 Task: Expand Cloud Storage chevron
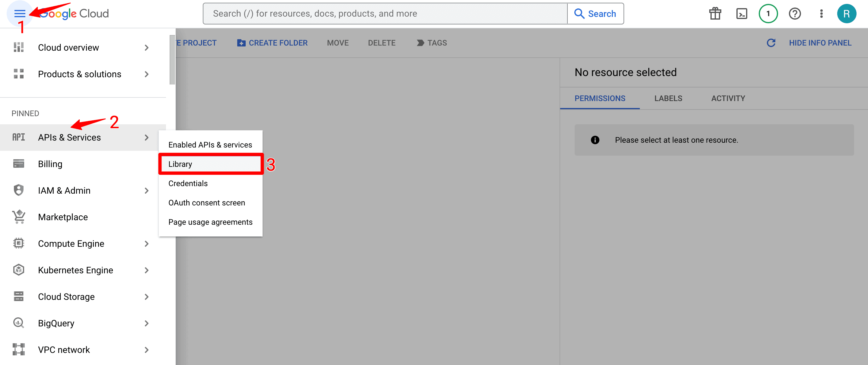point(147,297)
